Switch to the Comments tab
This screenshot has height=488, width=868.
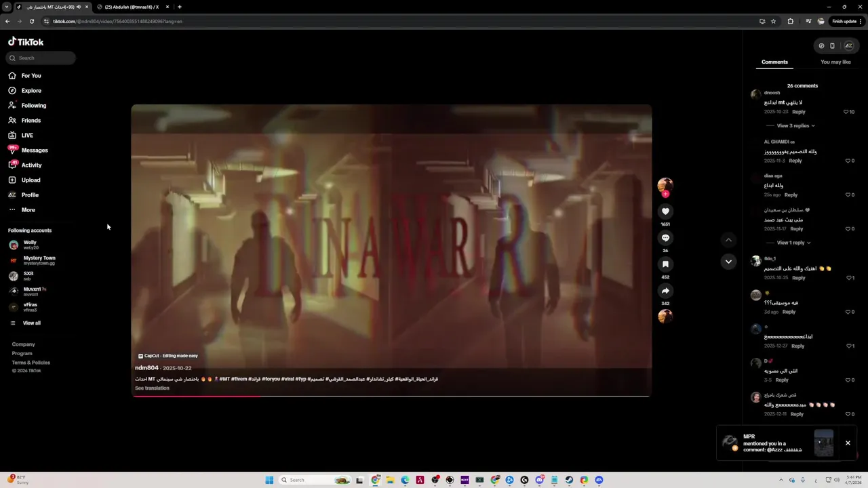[774, 62]
